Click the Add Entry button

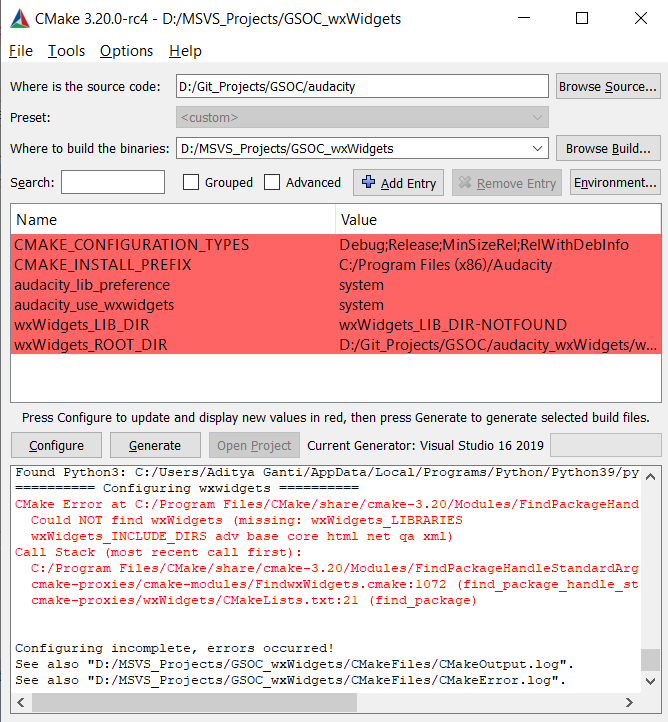coord(398,183)
